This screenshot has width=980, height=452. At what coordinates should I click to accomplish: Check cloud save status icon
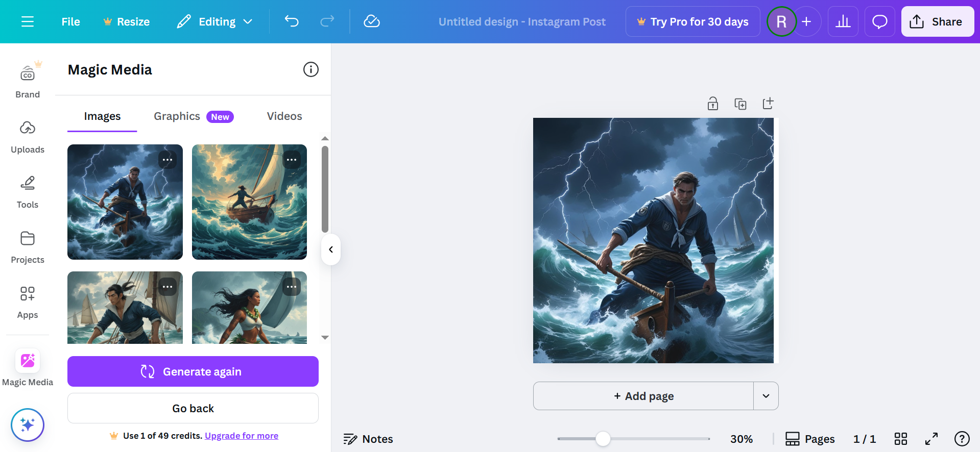click(x=372, y=21)
